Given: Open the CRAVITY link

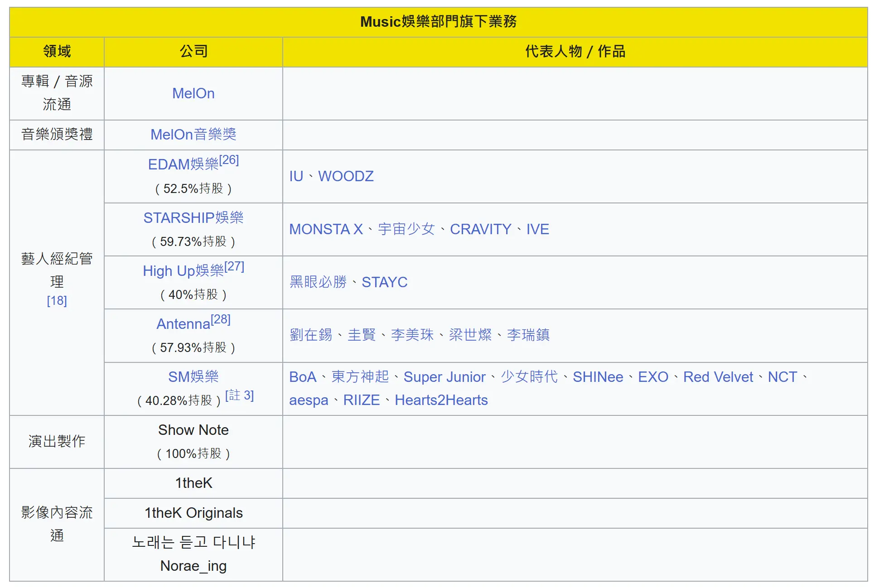Looking at the screenshot, I should [x=481, y=229].
